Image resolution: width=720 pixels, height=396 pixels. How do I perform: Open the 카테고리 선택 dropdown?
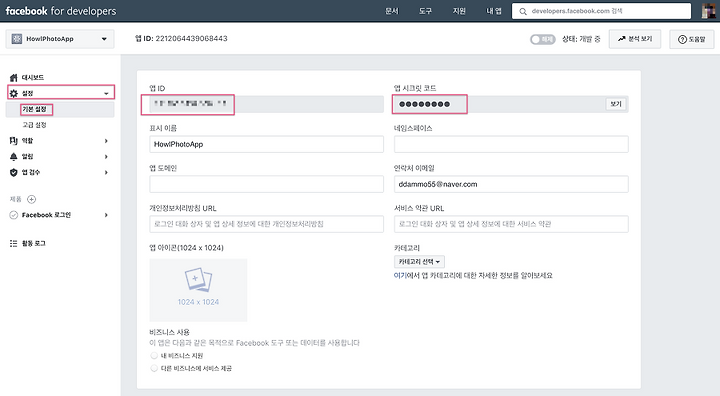pos(419,262)
